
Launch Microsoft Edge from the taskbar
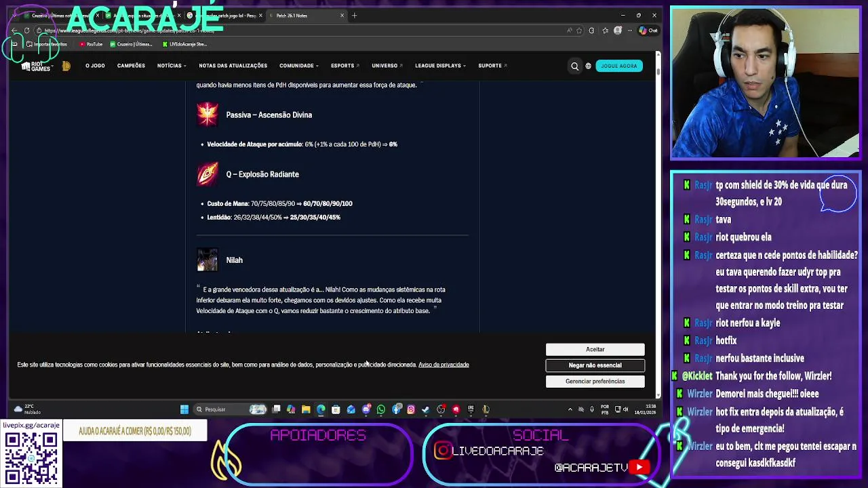(321, 409)
